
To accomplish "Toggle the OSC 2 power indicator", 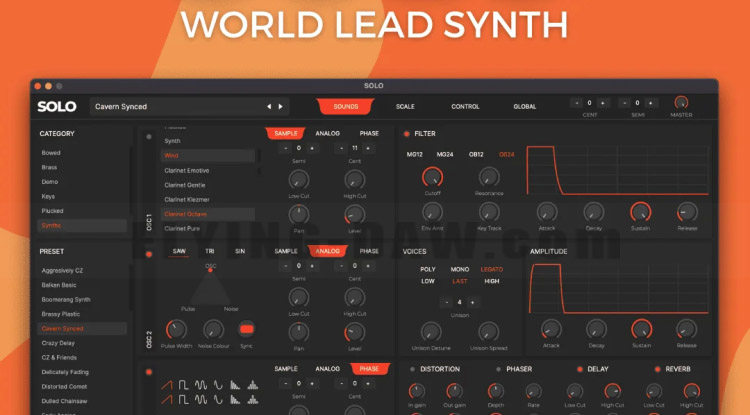I will tap(149, 254).
